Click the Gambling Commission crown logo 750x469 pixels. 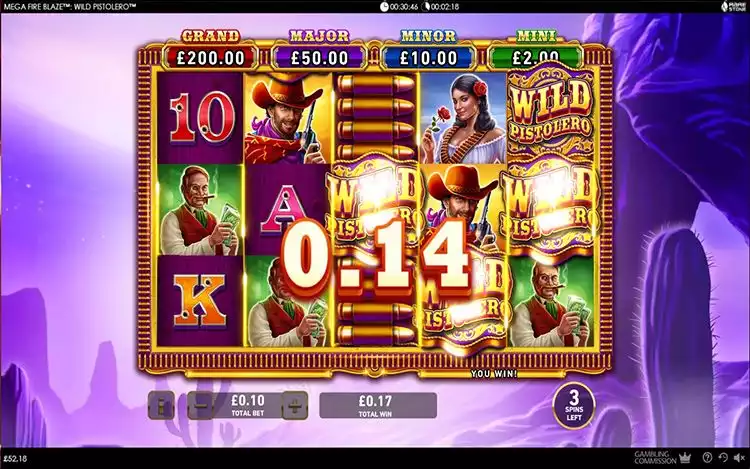tap(663, 458)
